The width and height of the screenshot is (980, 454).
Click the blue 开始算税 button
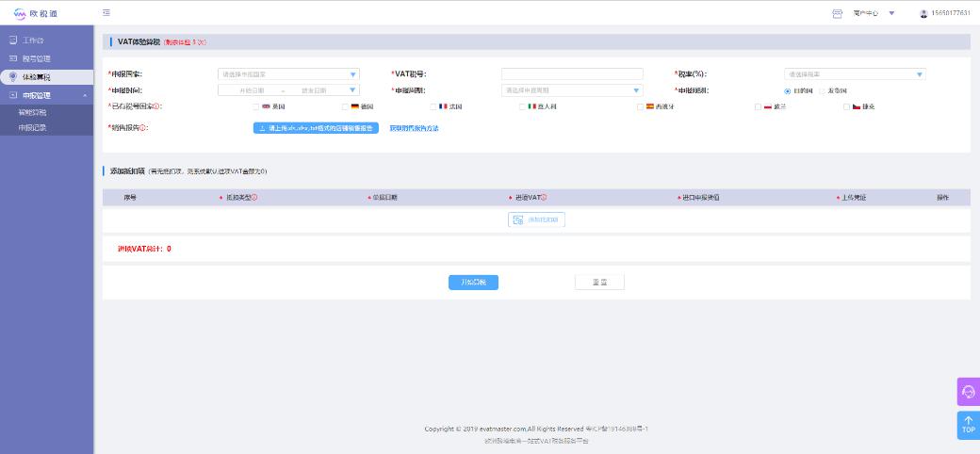[x=473, y=283]
